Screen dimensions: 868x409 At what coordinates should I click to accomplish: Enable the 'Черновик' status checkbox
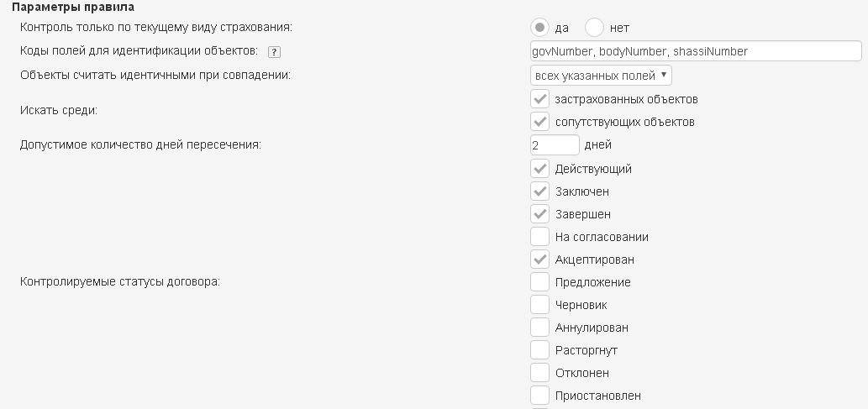coord(540,305)
